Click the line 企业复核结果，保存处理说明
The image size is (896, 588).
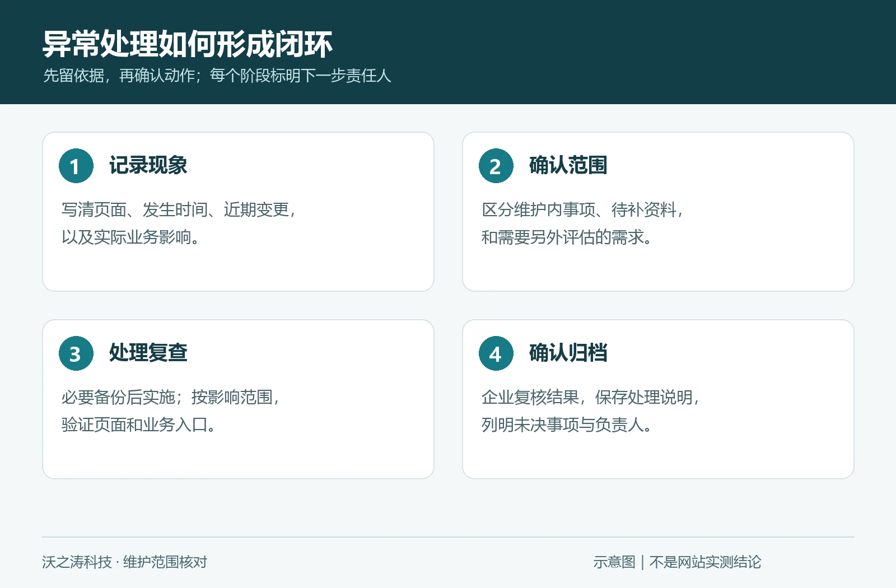point(591,397)
